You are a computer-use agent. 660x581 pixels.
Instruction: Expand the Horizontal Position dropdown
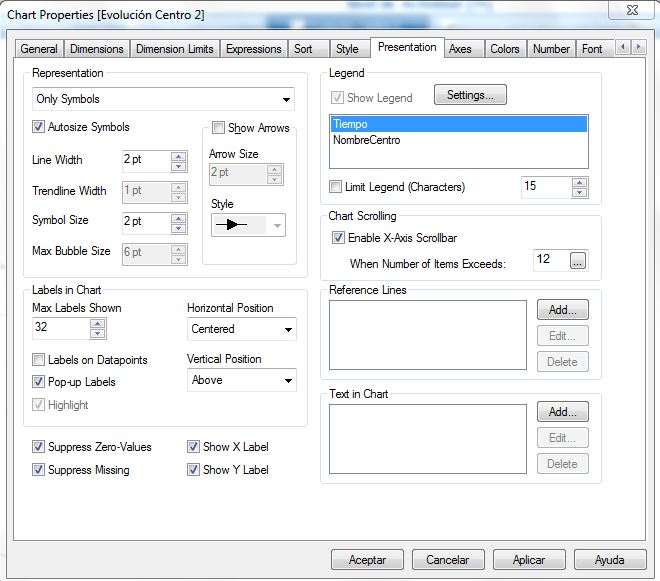coord(289,329)
